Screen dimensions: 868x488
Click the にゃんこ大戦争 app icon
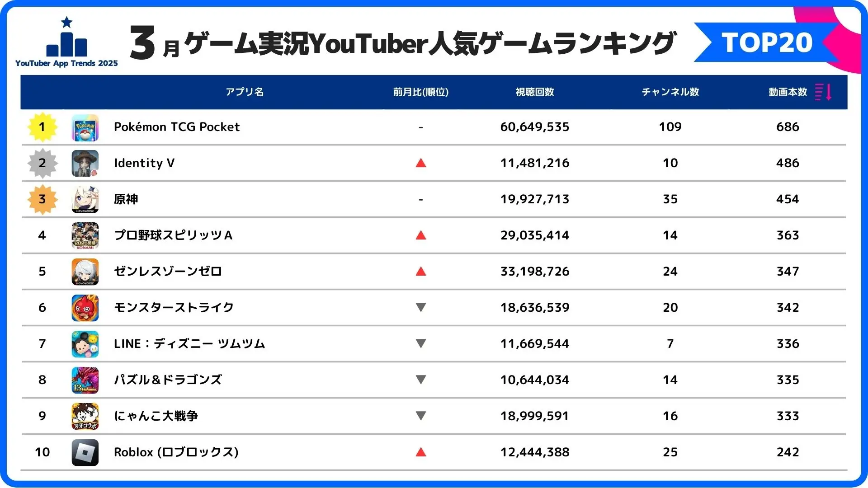(x=85, y=417)
